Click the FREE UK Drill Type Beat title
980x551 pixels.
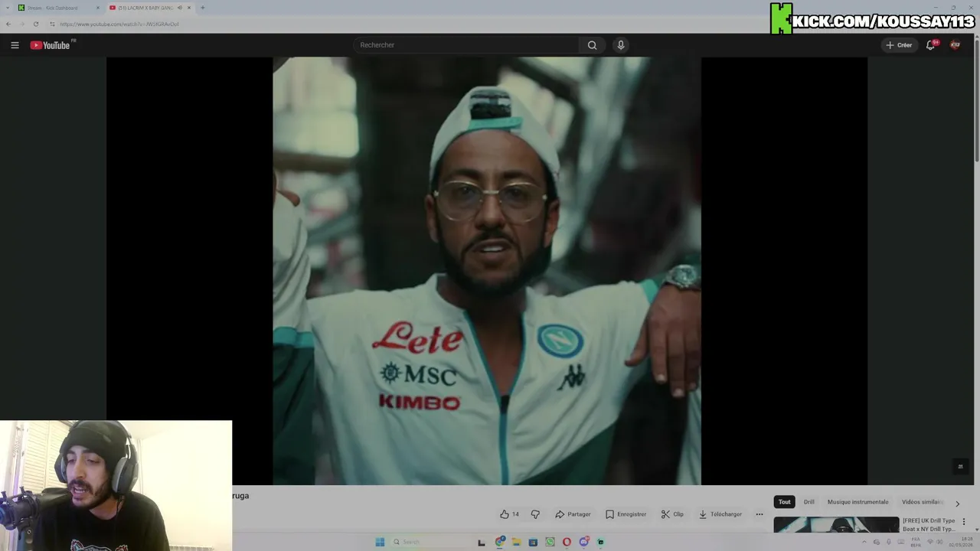click(x=929, y=524)
